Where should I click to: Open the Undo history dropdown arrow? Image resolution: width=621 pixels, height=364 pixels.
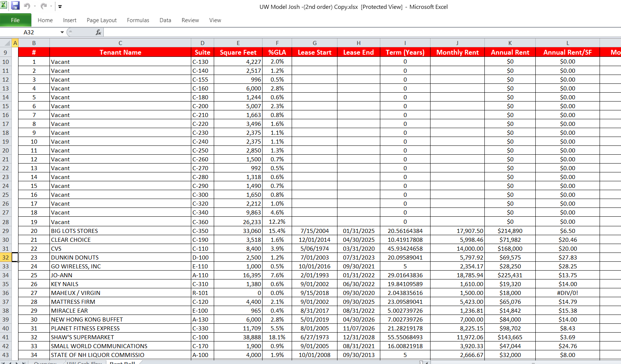(x=35, y=6)
